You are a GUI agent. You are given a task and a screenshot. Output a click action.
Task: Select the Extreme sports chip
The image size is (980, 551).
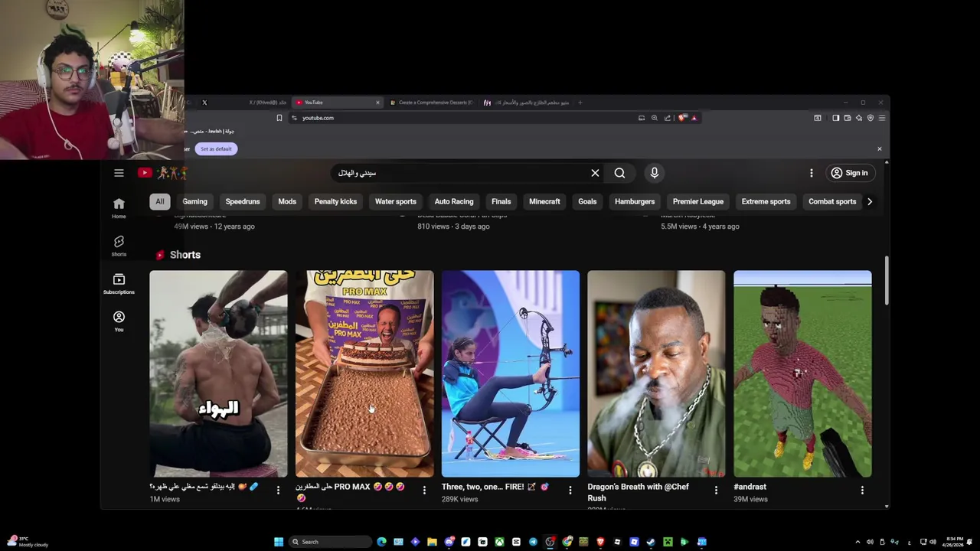click(766, 201)
